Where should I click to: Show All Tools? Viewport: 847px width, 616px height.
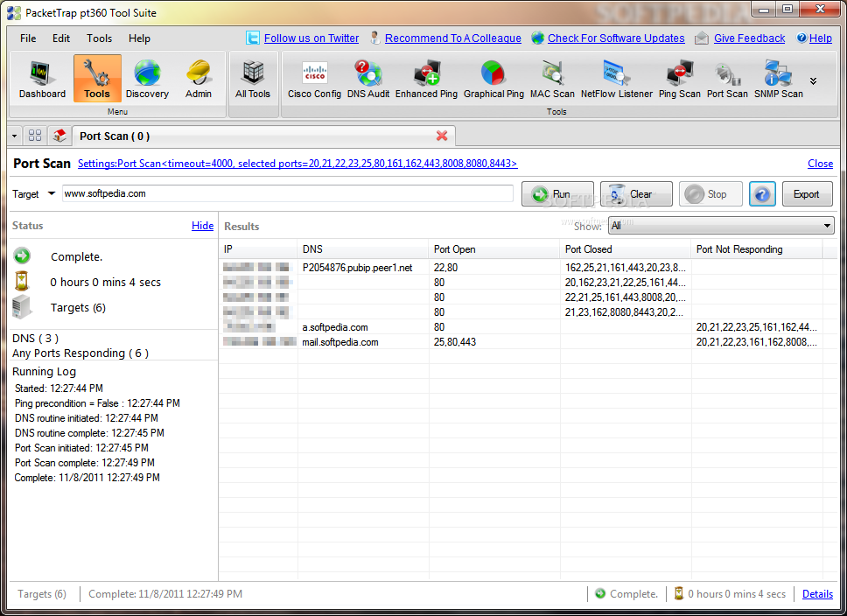(252, 79)
